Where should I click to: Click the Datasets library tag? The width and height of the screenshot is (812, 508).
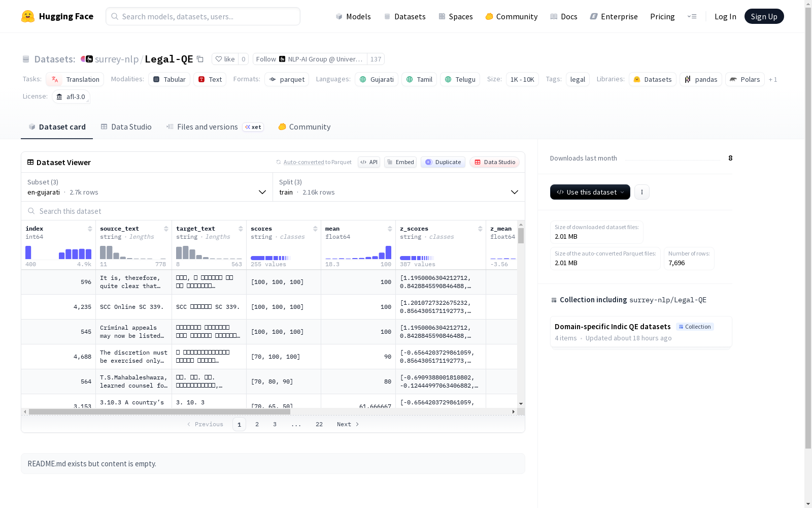653,79
